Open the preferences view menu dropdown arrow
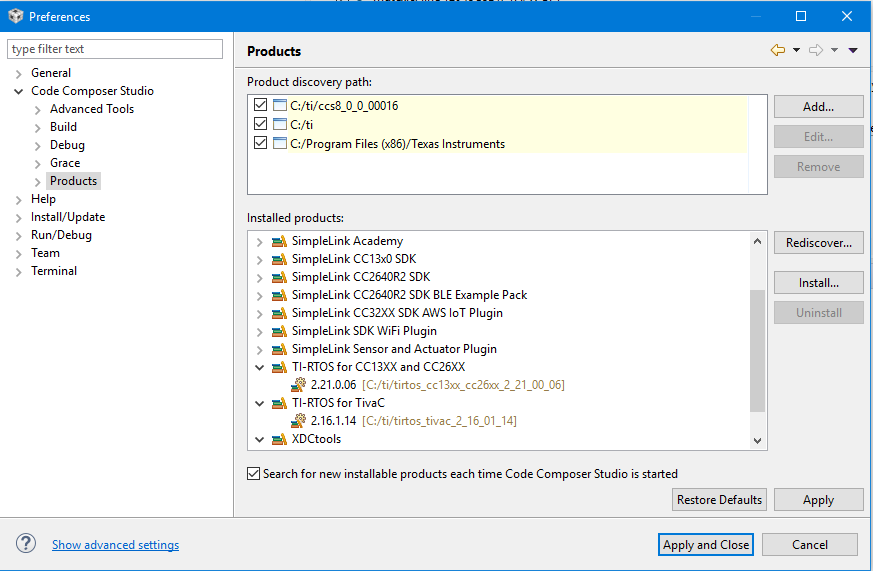The image size is (873, 571). click(x=853, y=50)
